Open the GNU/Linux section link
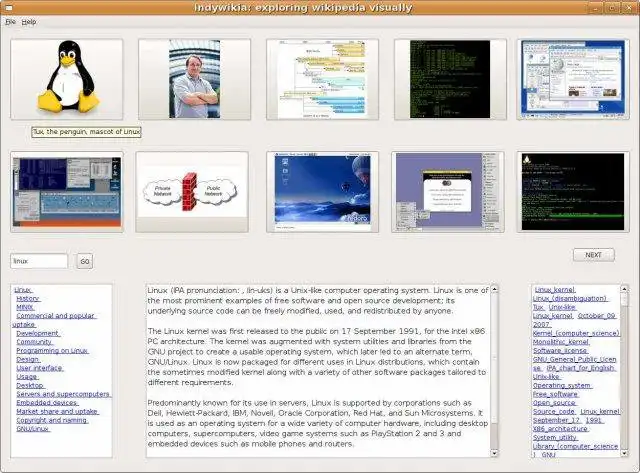 33,429
